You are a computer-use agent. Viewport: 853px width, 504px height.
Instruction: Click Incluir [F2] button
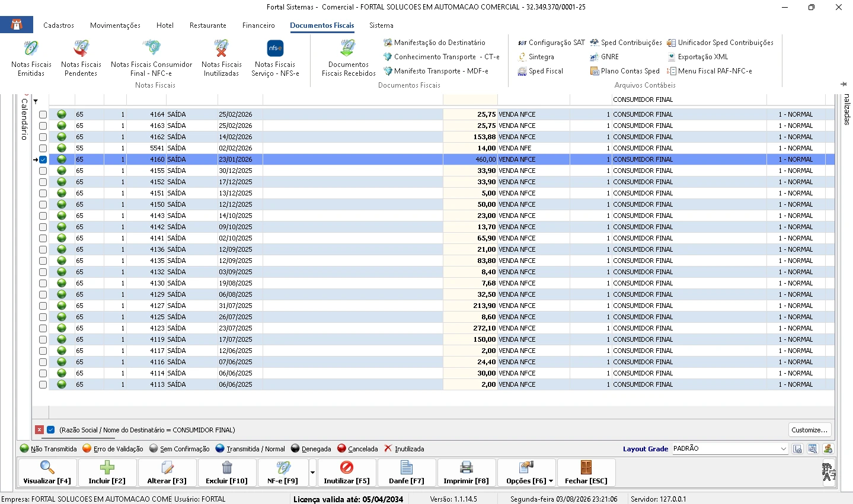[107, 473]
